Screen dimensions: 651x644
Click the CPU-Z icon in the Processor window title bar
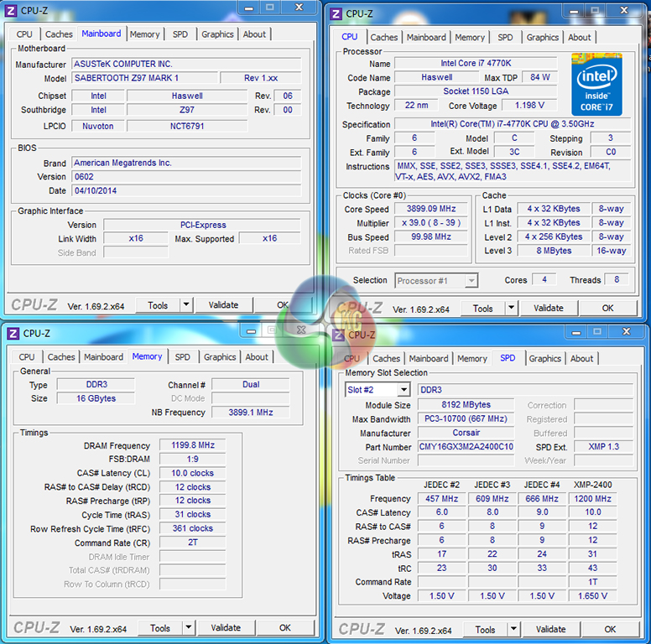click(336, 13)
